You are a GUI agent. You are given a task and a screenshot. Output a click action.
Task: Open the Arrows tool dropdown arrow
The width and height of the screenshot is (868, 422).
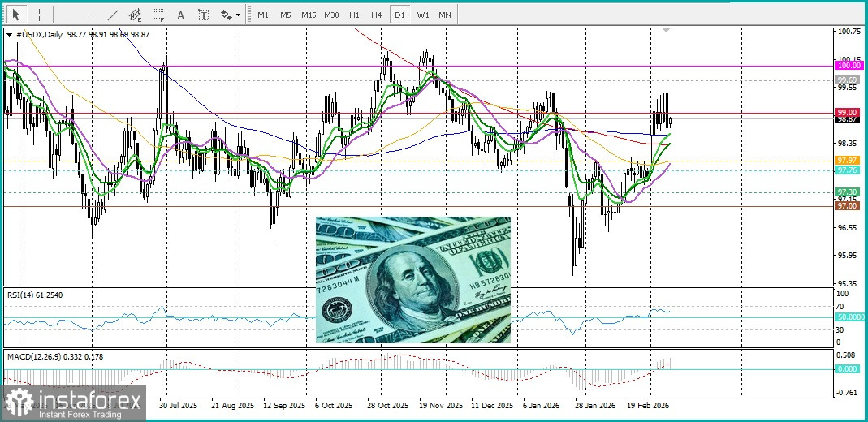[239, 15]
